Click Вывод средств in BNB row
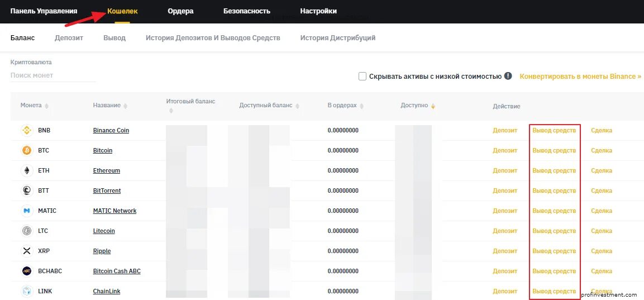 [554, 130]
